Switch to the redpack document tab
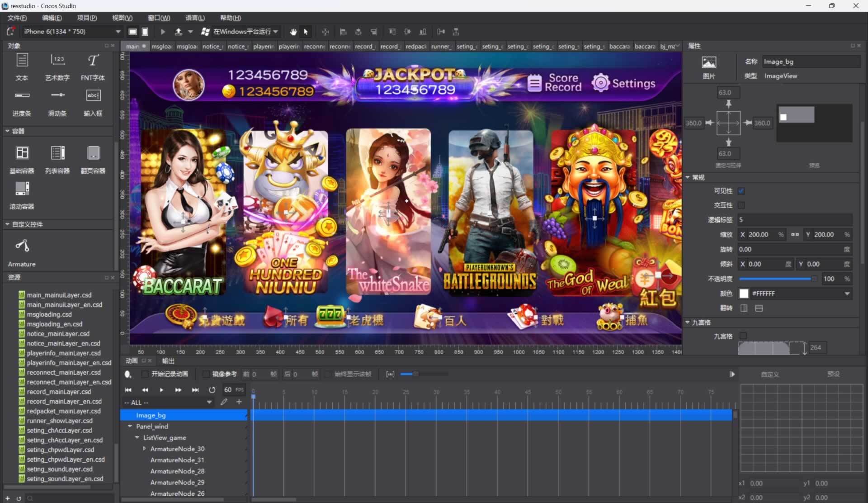868x503 pixels. (x=416, y=46)
